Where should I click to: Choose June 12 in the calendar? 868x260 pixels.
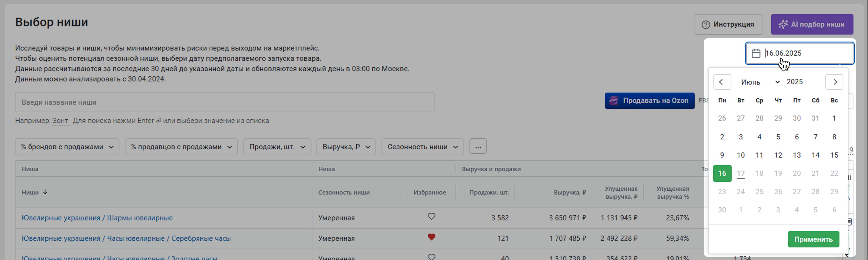778,155
